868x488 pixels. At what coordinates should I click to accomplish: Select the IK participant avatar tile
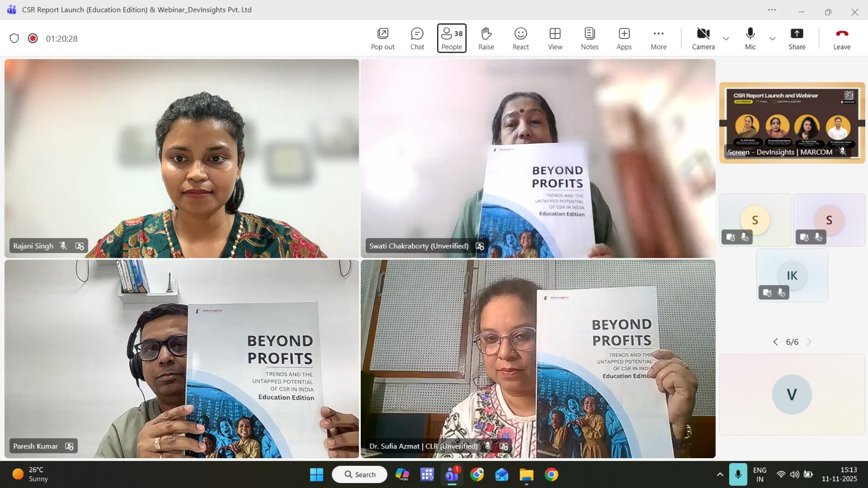792,275
